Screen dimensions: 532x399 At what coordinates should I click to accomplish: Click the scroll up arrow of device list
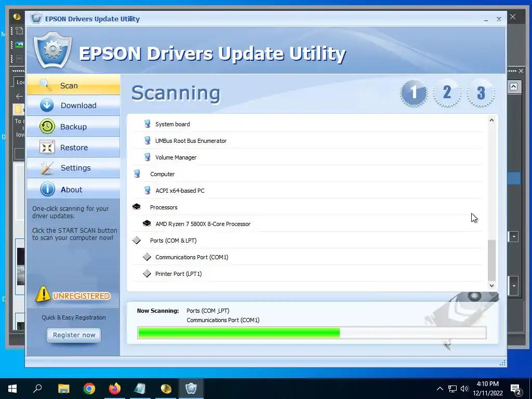[491, 120]
